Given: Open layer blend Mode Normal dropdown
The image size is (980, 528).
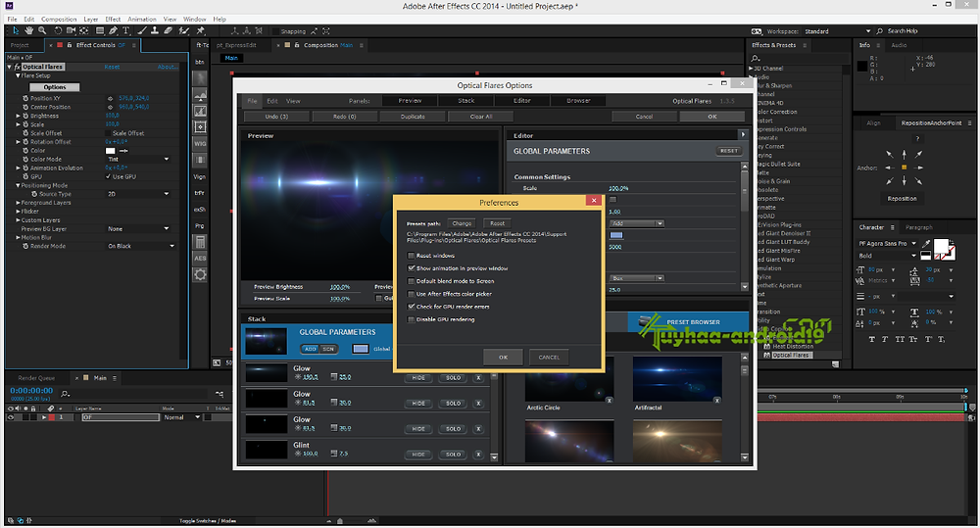Looking at the screenshot, I should [181, 417].
